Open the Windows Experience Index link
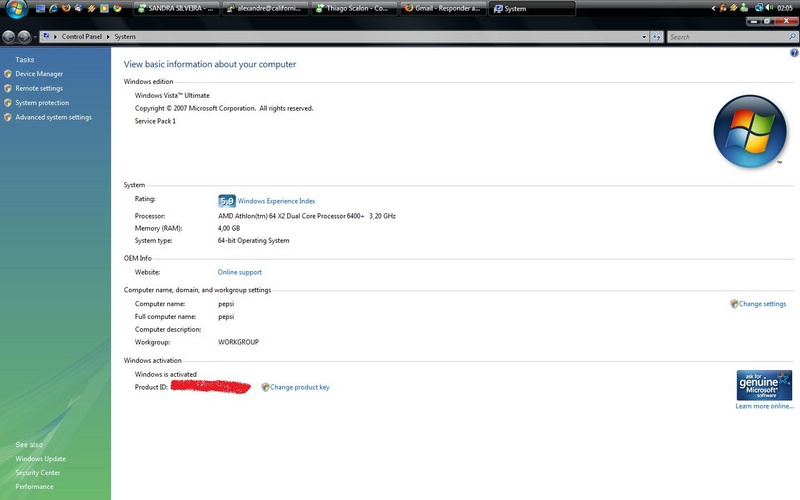This screenshot has width=800, height=500. pos(276,201)
